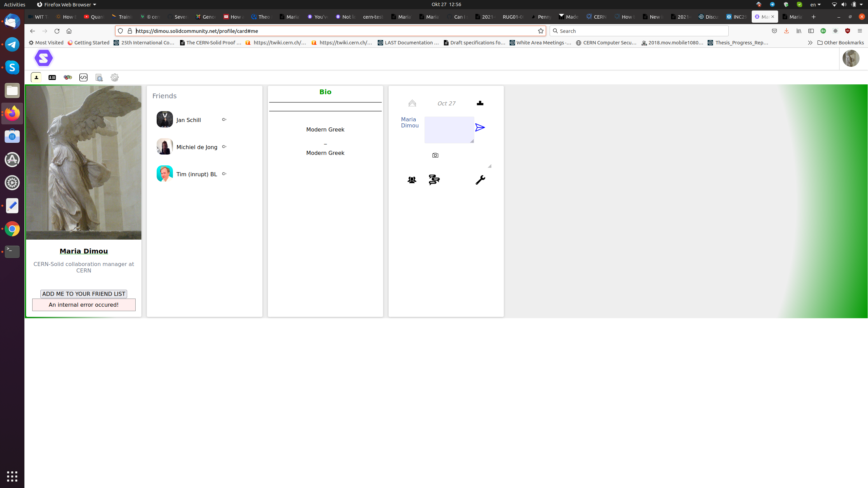Select the profile person pane icon
Screen dimensions: 868x488
[36, 78]
